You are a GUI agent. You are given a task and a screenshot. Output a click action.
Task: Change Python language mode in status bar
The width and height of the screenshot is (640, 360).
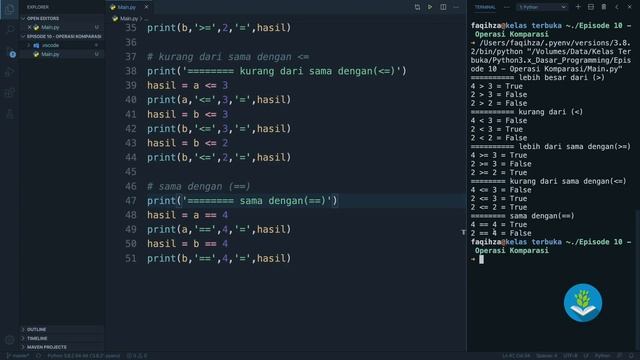602,356
